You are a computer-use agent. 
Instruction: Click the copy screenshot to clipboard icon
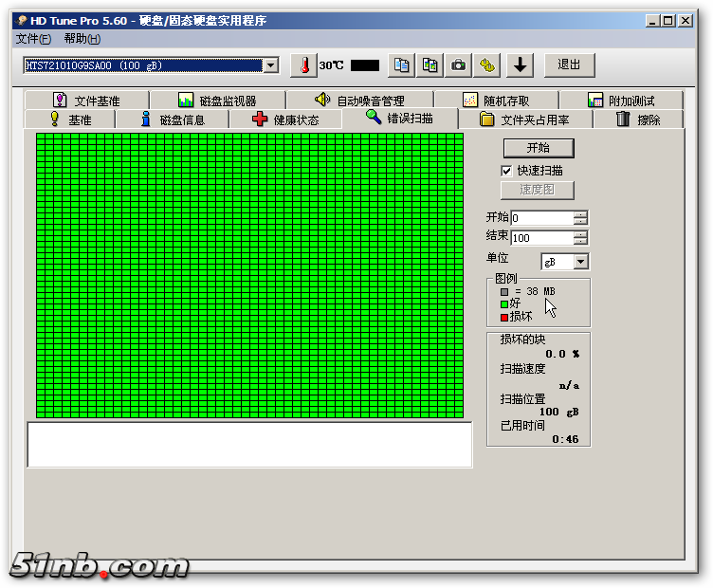(x=430, y=65)
